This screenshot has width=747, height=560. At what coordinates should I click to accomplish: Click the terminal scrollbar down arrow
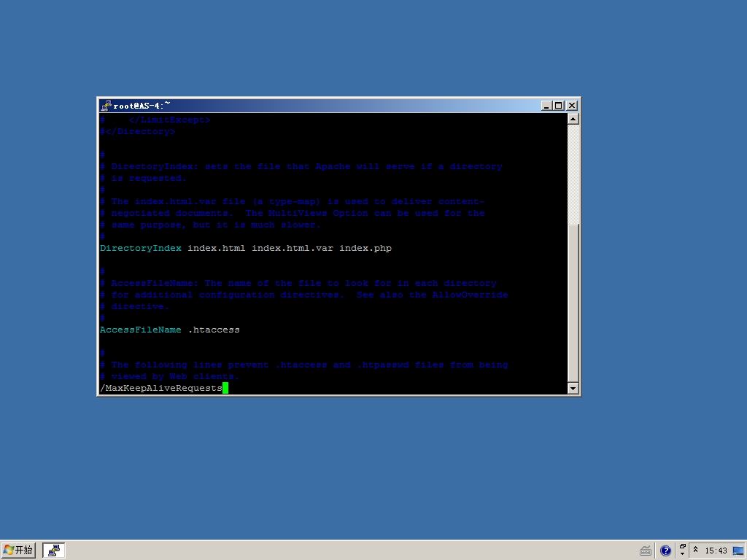[573, 388]
